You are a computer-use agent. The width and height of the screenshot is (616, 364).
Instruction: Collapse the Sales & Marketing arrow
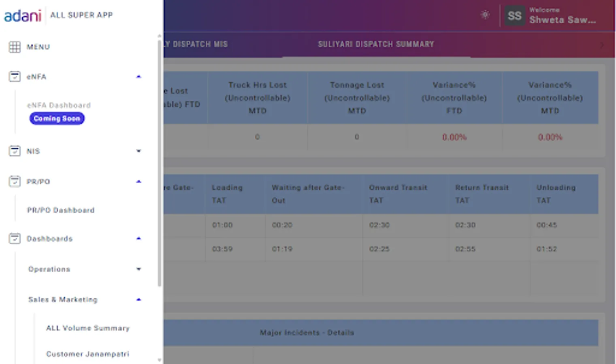(x=139, y=300)
